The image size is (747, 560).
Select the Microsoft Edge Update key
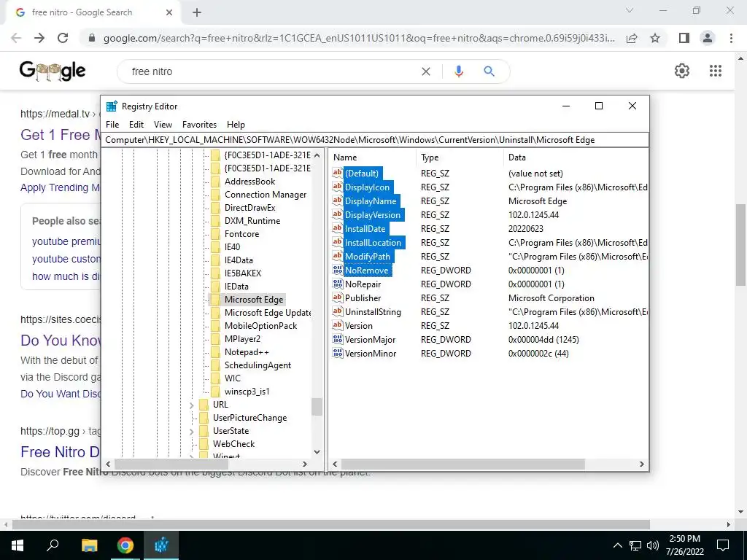click(x=268, y=313)
